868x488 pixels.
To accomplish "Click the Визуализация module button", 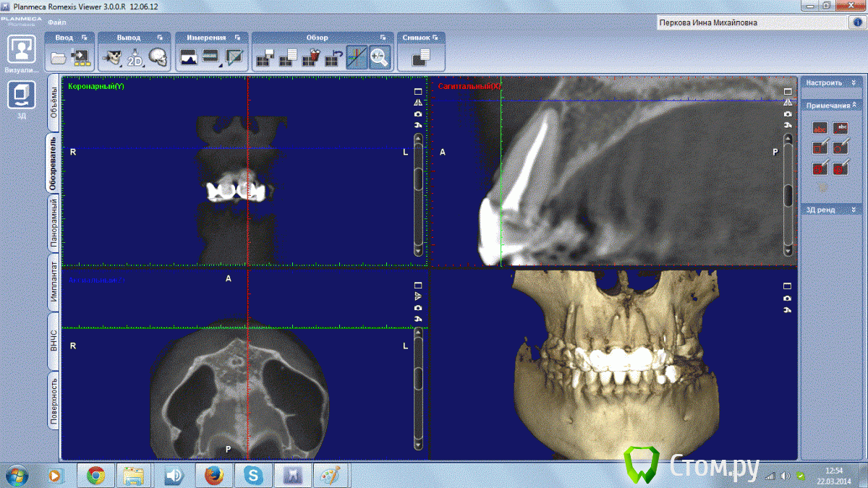I will pos(22,56).
